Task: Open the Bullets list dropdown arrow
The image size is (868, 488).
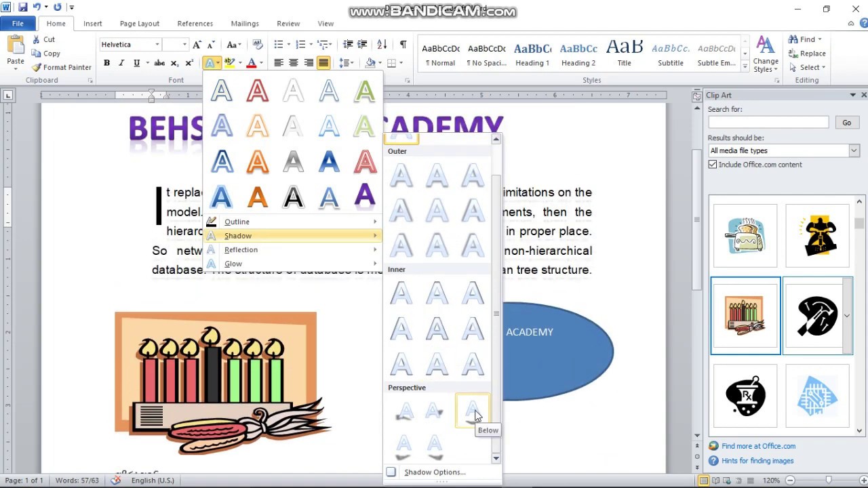Action: pos(288,45)
